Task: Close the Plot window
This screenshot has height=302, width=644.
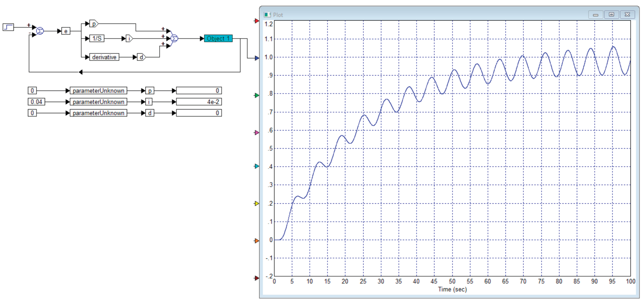Action: pyautogui.click(x=627, y=14)
